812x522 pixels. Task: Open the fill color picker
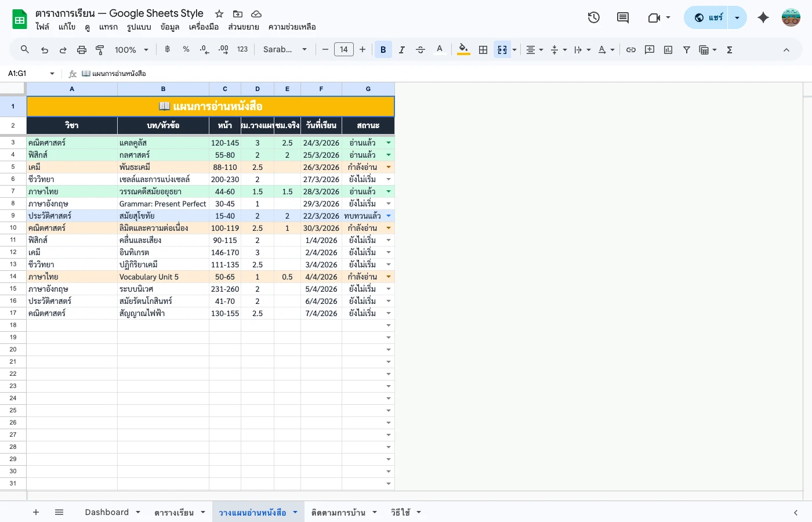click(x=463, y=49)
